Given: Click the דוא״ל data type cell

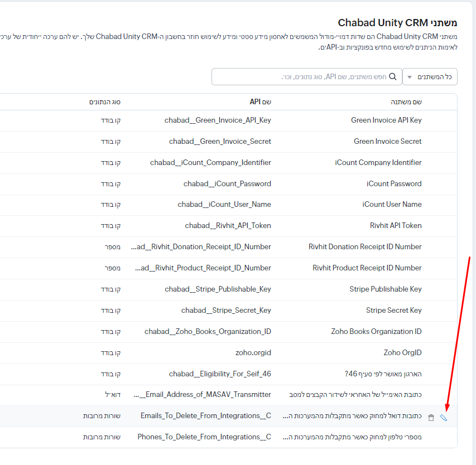Looking at the screenshot, I should 113,395.
